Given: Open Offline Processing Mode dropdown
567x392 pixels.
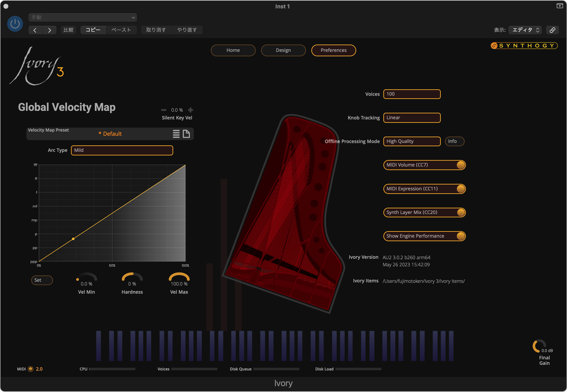Looking at the screenshot, I should pos(412,141).
